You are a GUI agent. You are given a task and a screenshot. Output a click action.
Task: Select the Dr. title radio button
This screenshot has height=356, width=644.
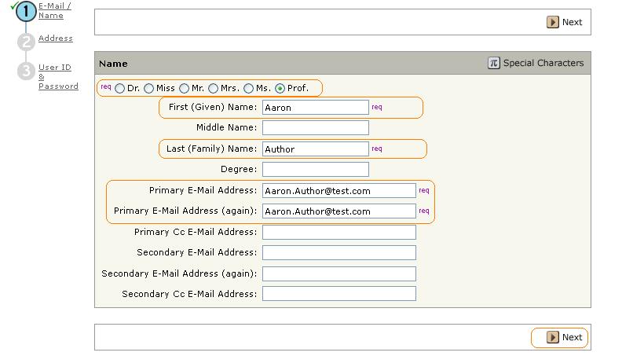tap(119, 89)
